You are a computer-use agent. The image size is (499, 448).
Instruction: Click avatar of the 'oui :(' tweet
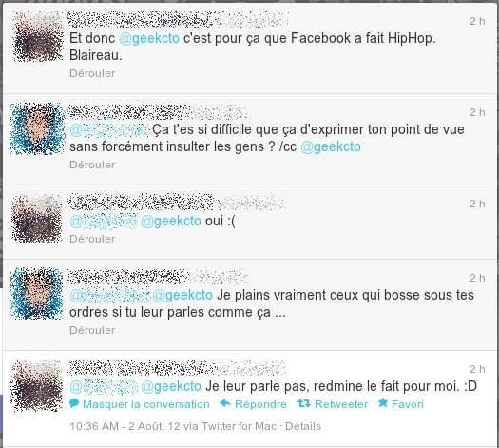[x=37, y=219]
